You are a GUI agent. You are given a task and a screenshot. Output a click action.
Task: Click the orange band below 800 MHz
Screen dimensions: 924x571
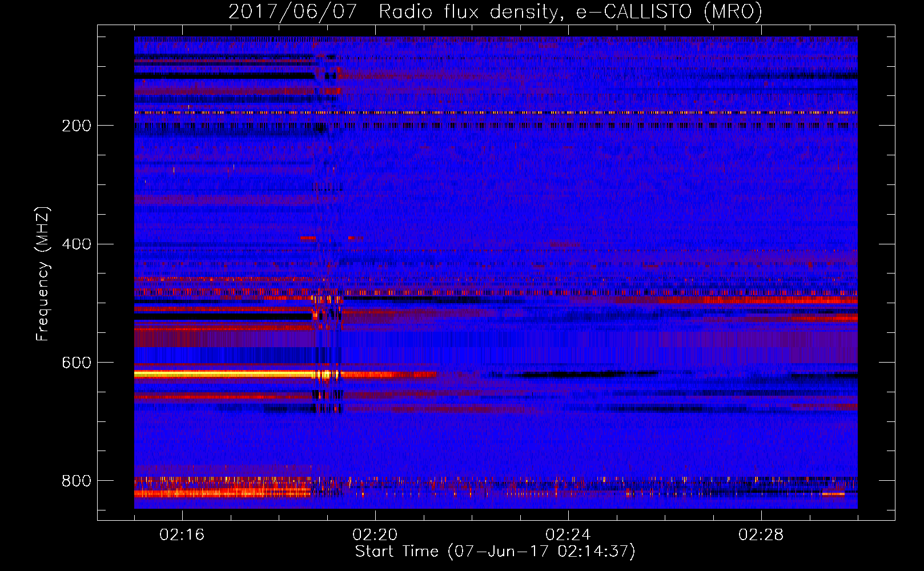pyautogui.click(x=223, y=493)
